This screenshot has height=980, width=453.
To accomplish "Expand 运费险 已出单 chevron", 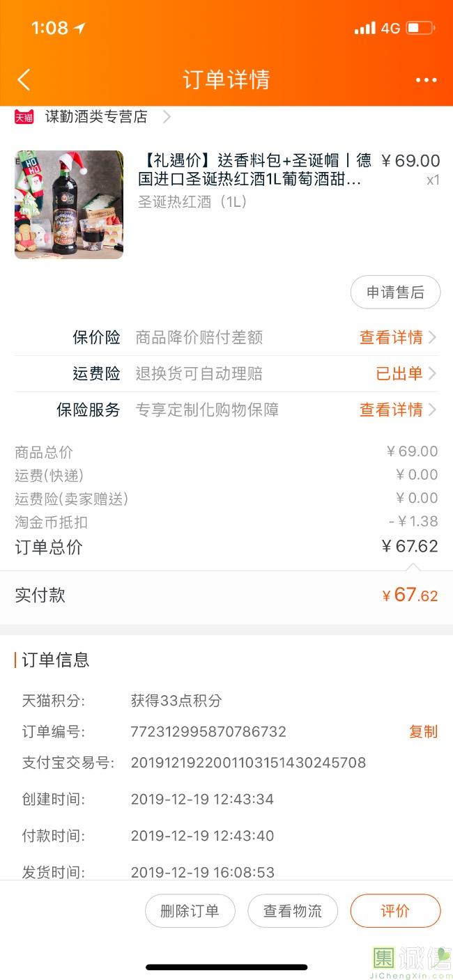I will [x=433, y=374].
